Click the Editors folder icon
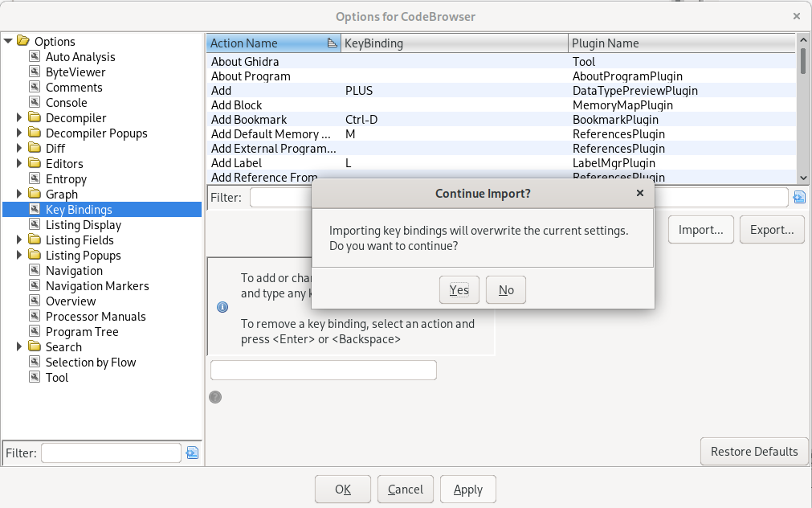The width and height of the screenshot is (812, 508). pyautogui.click(x=35, y=162)
